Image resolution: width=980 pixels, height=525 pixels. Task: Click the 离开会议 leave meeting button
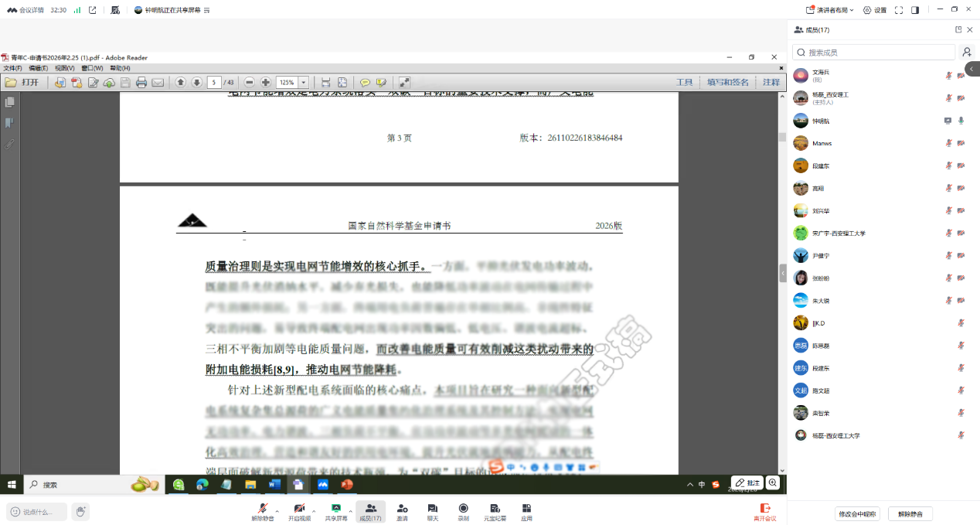click(764, 512)
